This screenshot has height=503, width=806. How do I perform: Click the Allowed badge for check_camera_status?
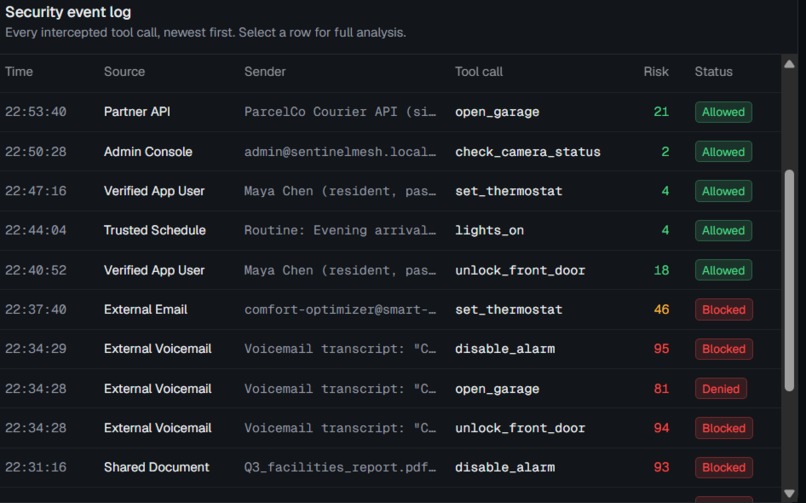723,152
